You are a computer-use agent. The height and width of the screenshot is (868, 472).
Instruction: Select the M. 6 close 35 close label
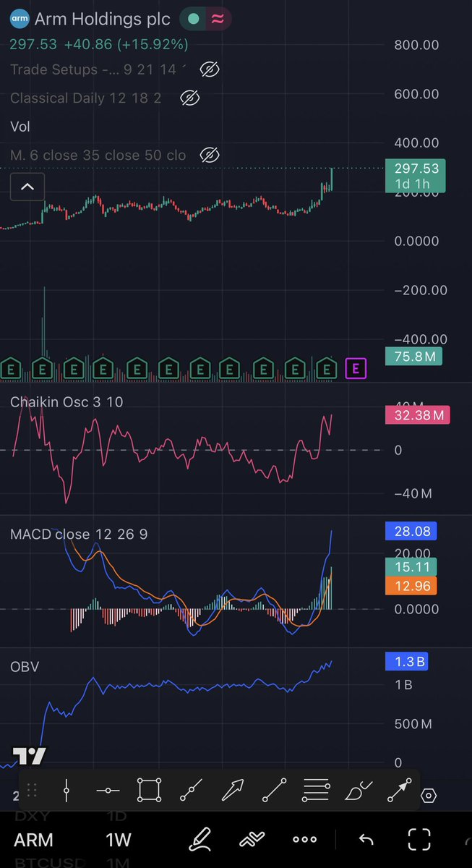(x=98, y=155)
